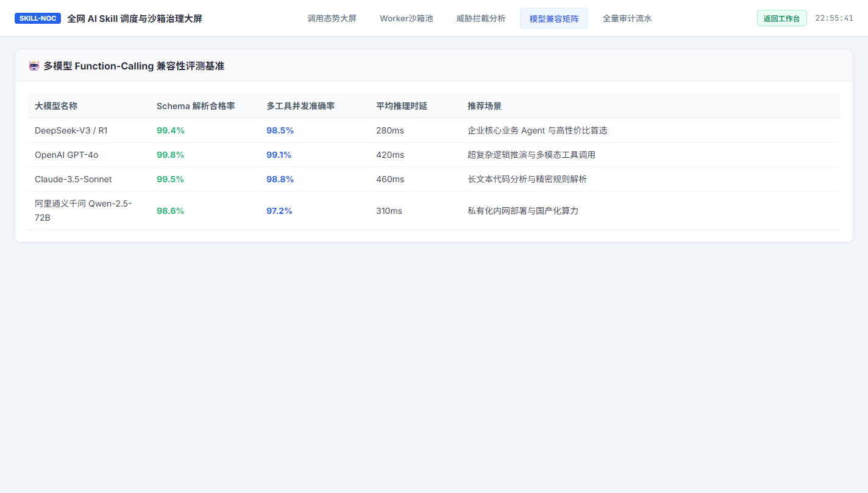The height and width of the screenshot is (493, 868).
Task: Click the 全网 AI Skill 调度与沙箱治理大屏 title
Action: (135, 18)
